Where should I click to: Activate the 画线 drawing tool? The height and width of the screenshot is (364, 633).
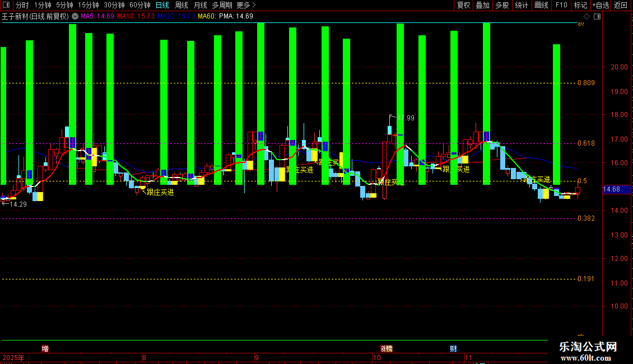pyautogui.click(x=541, y=5)
